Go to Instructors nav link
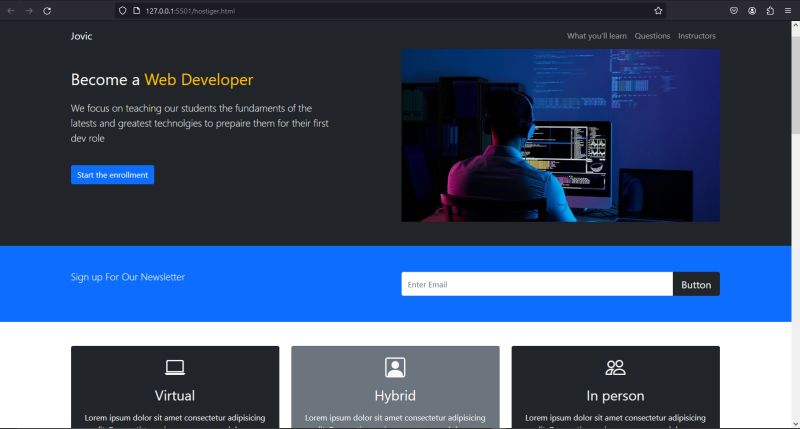The width and height of the screenshot is (800, 429). pyautogui.click(x=696, y=36)
